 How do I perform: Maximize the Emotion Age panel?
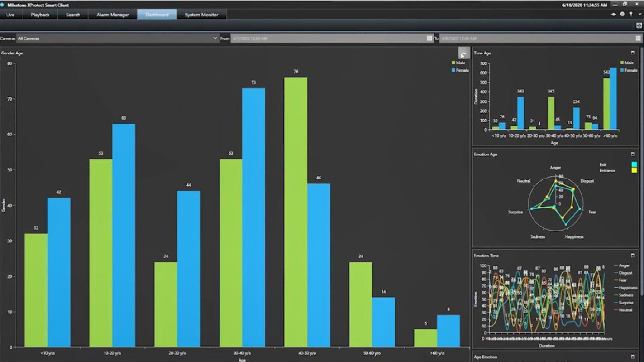pyautogui.click(x=633, y=154)
